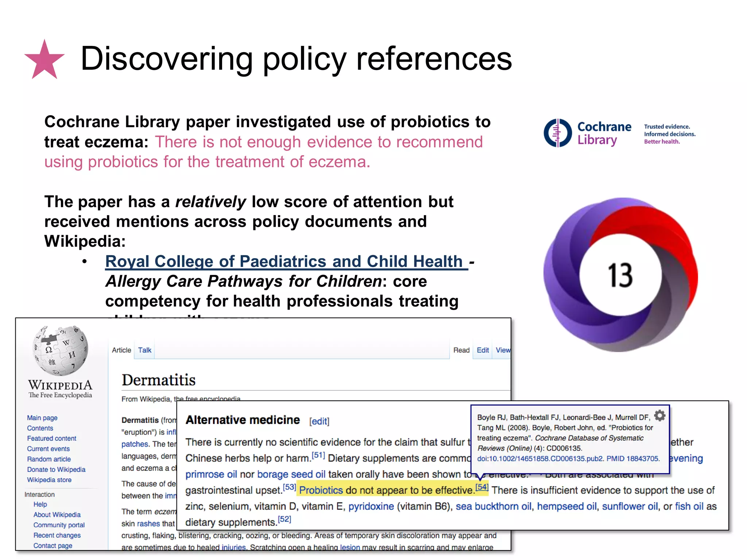Image resolution: width=747 pixels, height=560 pixels.
Task: Open the hempseed oil link
Action: coord(567,506)
